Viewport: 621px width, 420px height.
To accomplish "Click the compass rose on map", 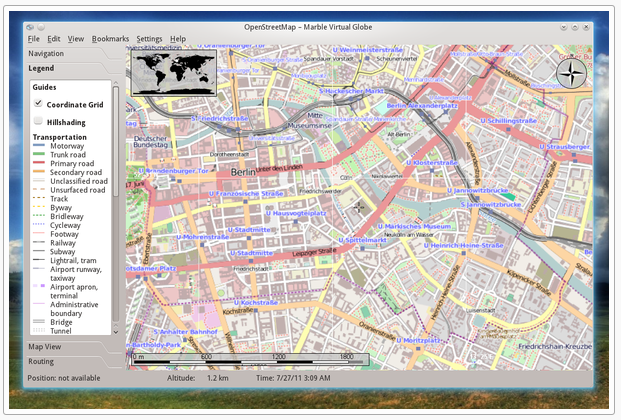I will 571,74.
